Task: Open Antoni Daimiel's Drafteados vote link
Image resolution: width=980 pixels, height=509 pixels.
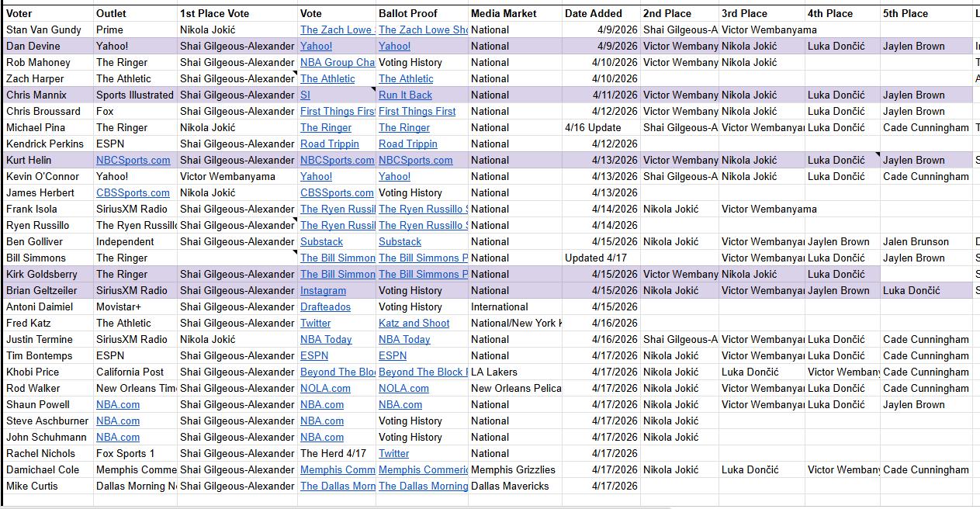Action: pyautogui.click(x=325, y=307)
